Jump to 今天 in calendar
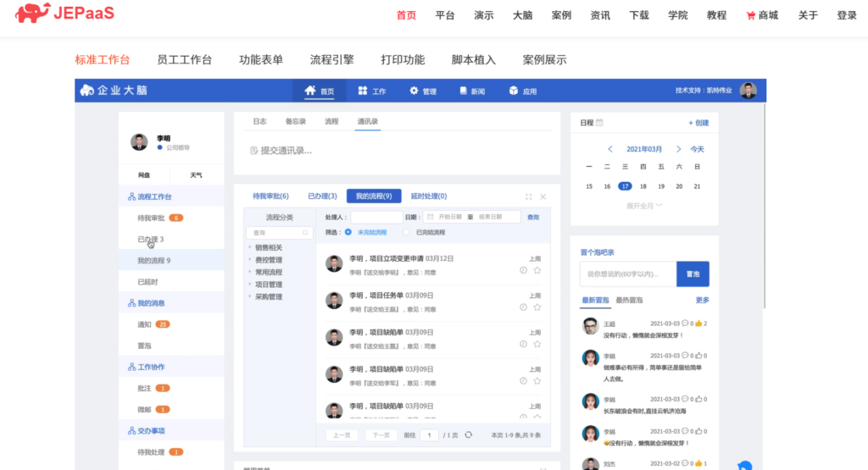This screenshot has height=470, width=868. (697, 149)
